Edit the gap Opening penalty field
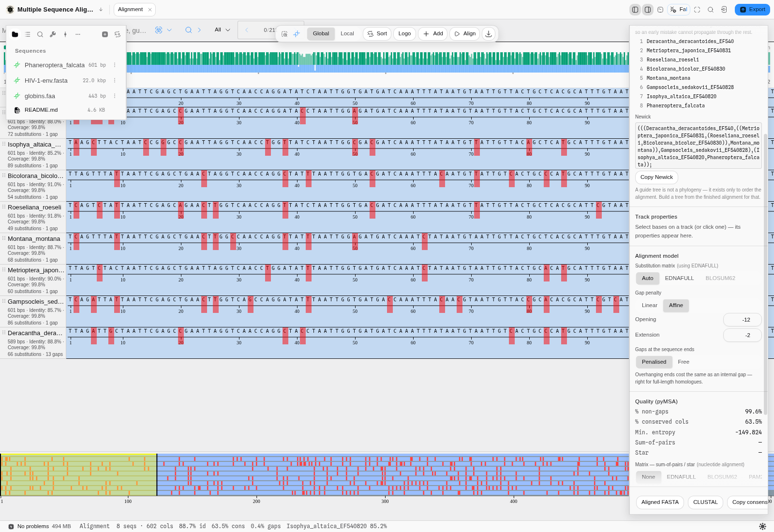774x532 pixels. pyautogui.click(x=742, y=320)
